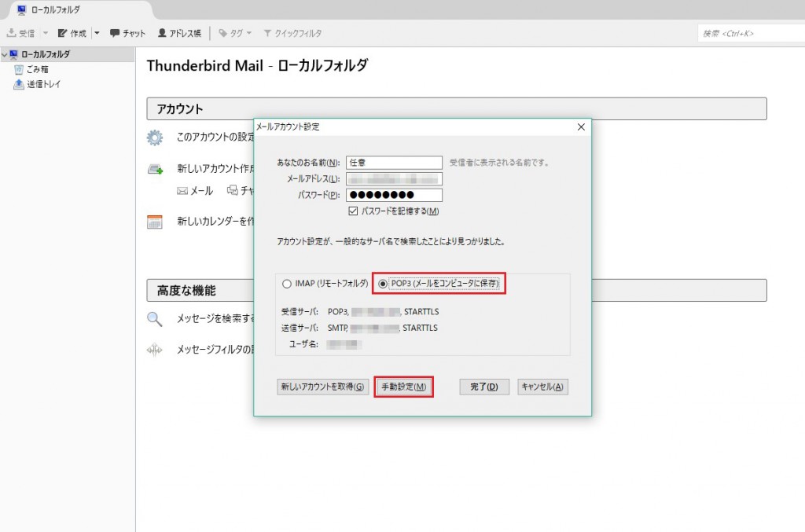The width and height of the screenshot is (805, 532).
Task: Click the メール link with envelope icon
Action: [x=195, y=191]
